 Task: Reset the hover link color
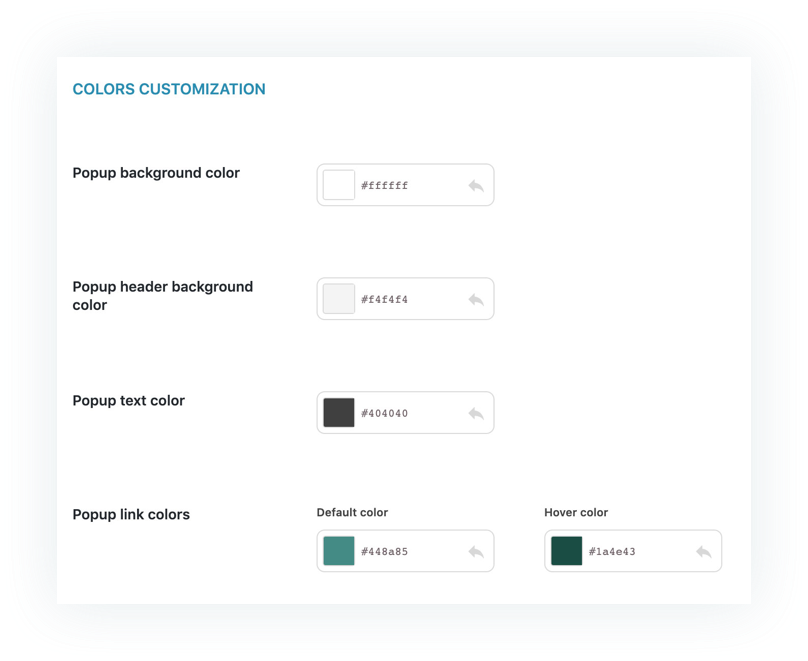704,552
